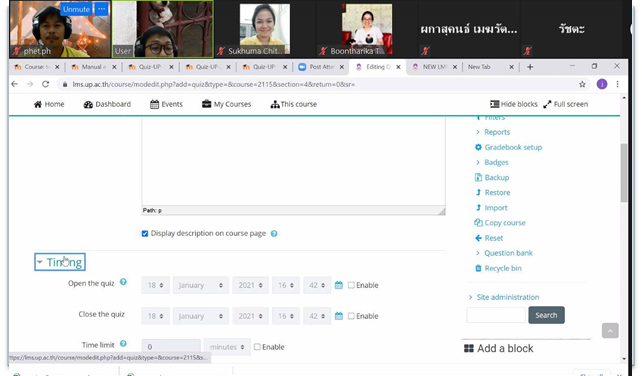The height and width of the screenshot is (376, 642).
Task: Toggle Display description on course page checkbox
Action: pyautogui.click(x=145, y=233)
